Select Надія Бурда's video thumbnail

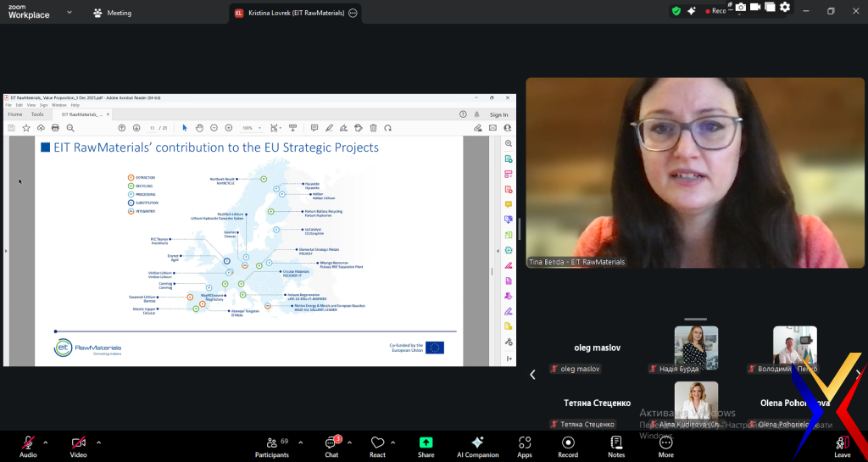(696, 348)
